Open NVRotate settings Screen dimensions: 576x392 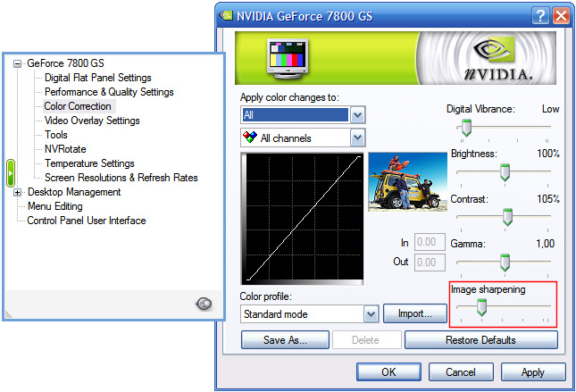65,149
